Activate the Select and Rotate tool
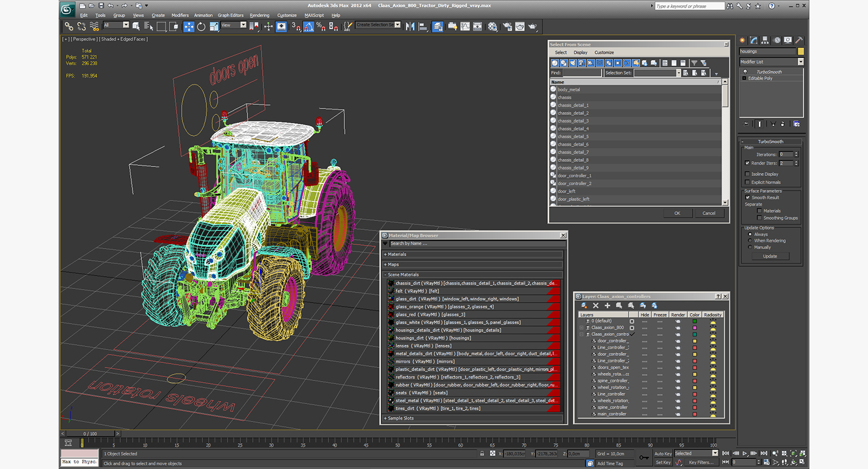 [201, 26]
